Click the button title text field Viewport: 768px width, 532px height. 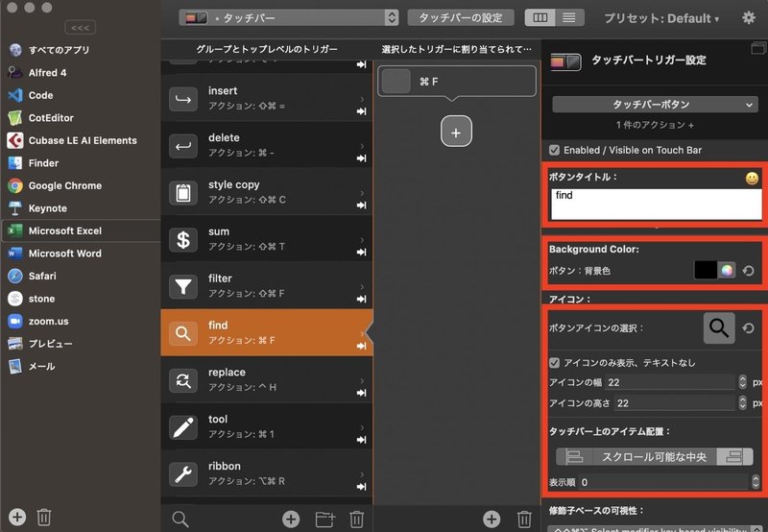pyautogui.click(x=656, y=204)
